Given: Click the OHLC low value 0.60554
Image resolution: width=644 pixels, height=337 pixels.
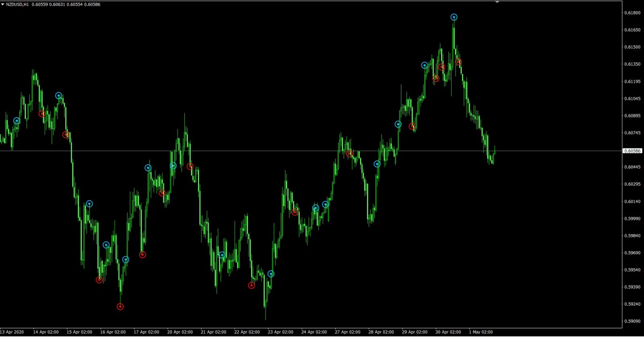Looking at the screenshot, I should pos(74,4).
